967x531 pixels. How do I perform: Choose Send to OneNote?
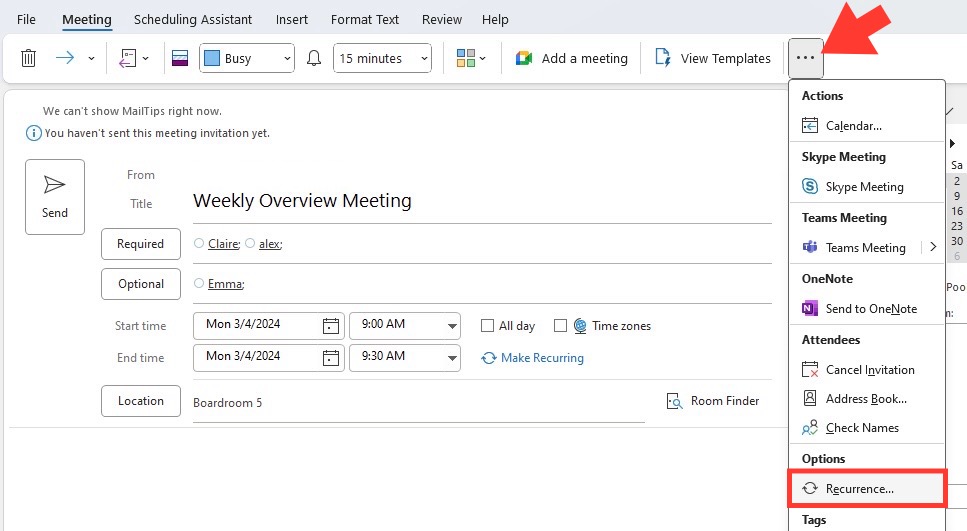pyautogui.click(x=867, y=308)
